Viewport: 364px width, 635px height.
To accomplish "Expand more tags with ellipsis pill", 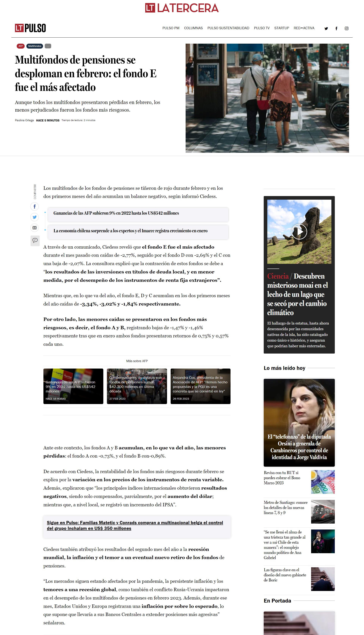I will (48, 46).
